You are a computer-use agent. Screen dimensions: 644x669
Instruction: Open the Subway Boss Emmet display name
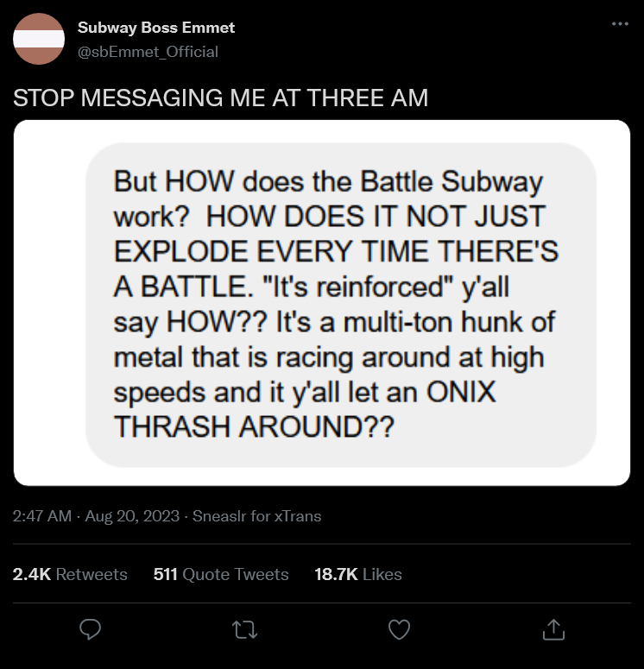155,28
